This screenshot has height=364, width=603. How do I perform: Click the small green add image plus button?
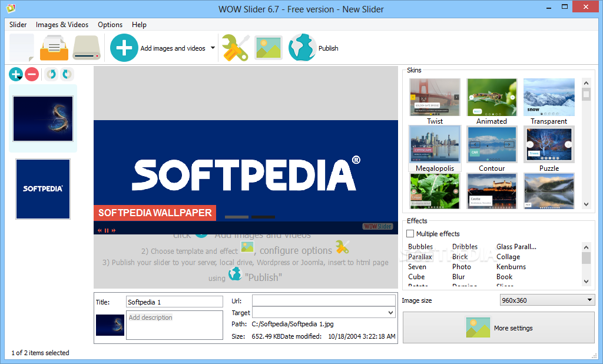tap(16, 74)
